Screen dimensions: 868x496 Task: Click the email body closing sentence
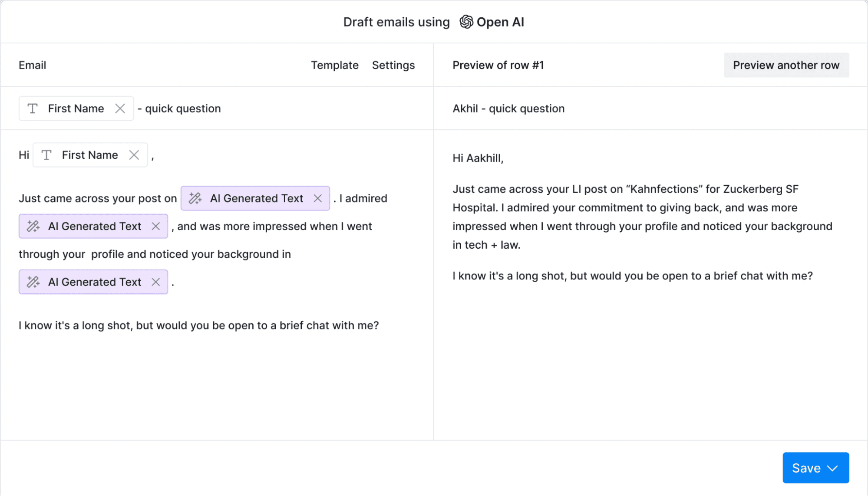coord(198,325)
